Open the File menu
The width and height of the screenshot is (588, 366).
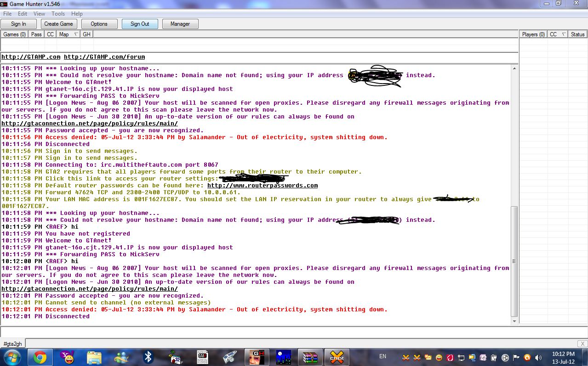7,14
